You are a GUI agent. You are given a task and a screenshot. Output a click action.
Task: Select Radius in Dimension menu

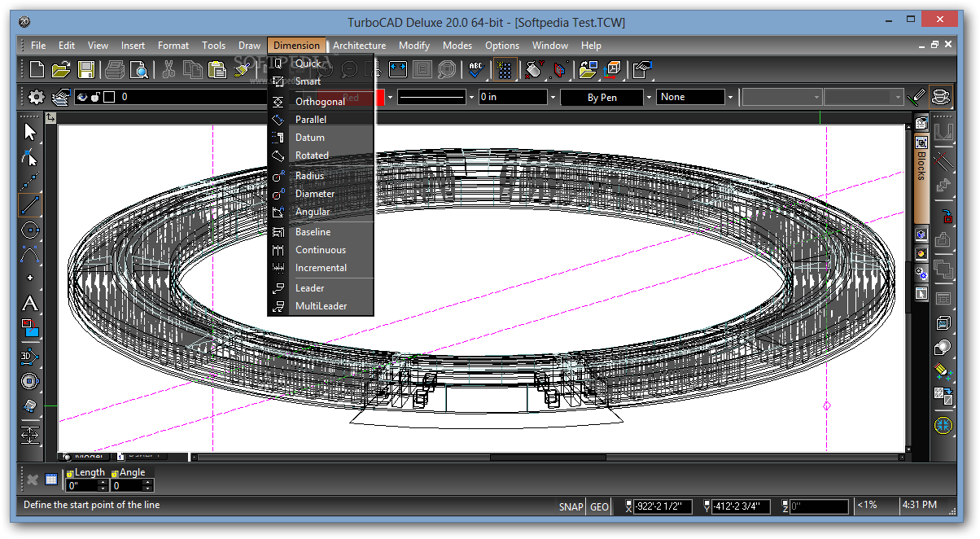point(321,176)
